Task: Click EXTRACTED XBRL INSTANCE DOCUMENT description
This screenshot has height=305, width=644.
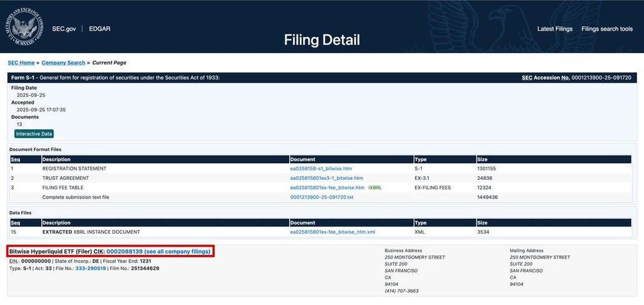Action: click(x=90, y=232)
